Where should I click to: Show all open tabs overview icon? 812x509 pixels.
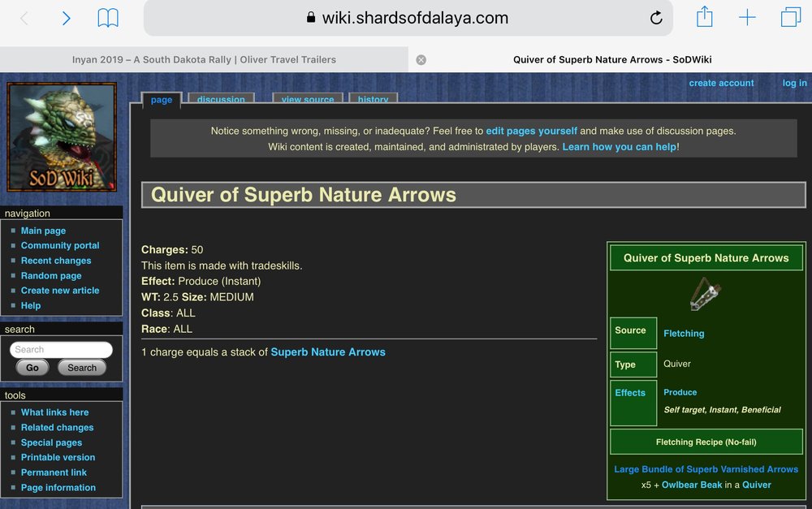coord(790,18)
